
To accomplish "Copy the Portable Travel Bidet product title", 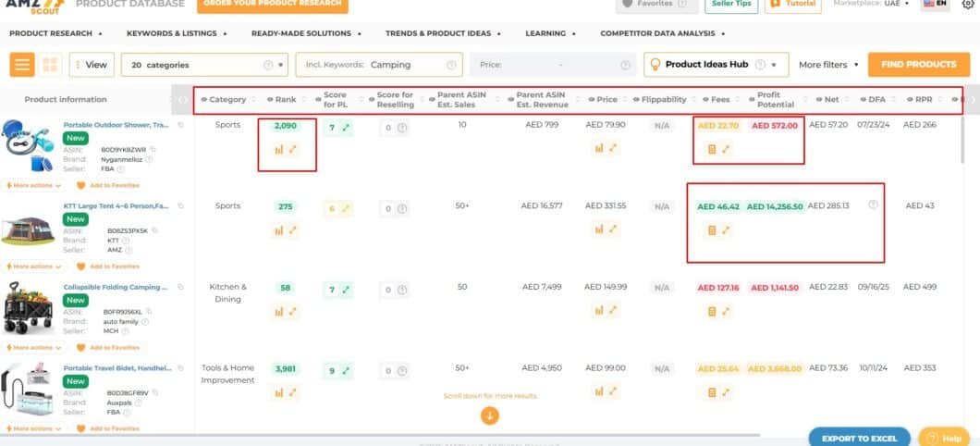I will pyautogui.click(x=181, y=368).
